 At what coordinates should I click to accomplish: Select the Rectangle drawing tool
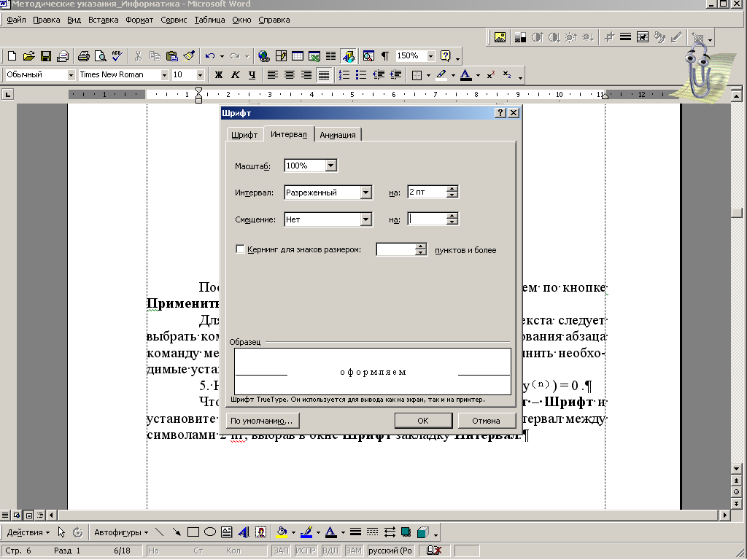coord(193,532)
